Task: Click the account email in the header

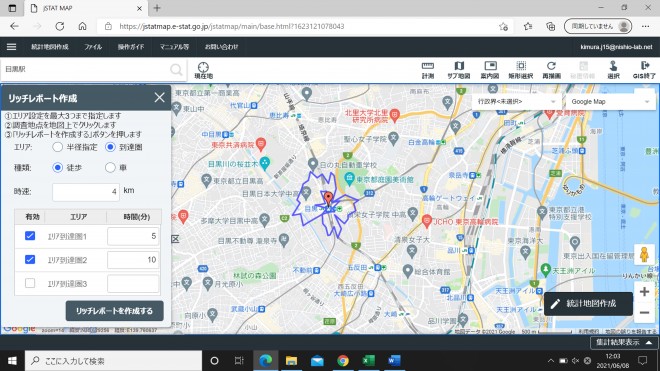Action: (x=616, y=47)
